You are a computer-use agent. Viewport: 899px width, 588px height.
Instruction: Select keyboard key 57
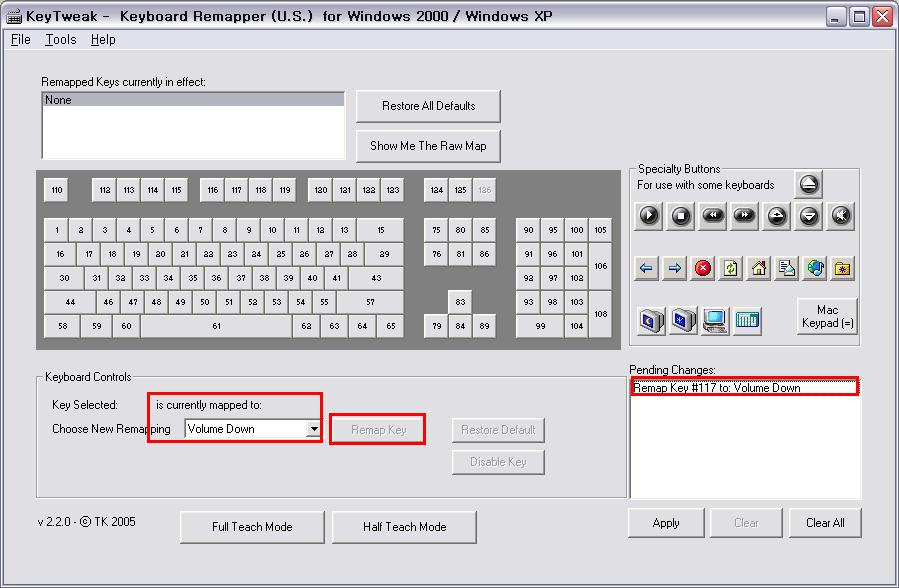pos(370,302)
